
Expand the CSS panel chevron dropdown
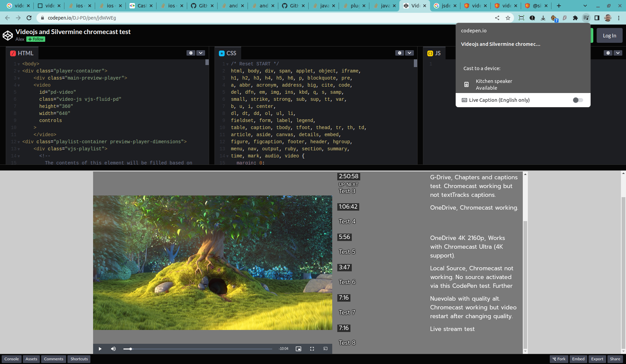point(409,53)
